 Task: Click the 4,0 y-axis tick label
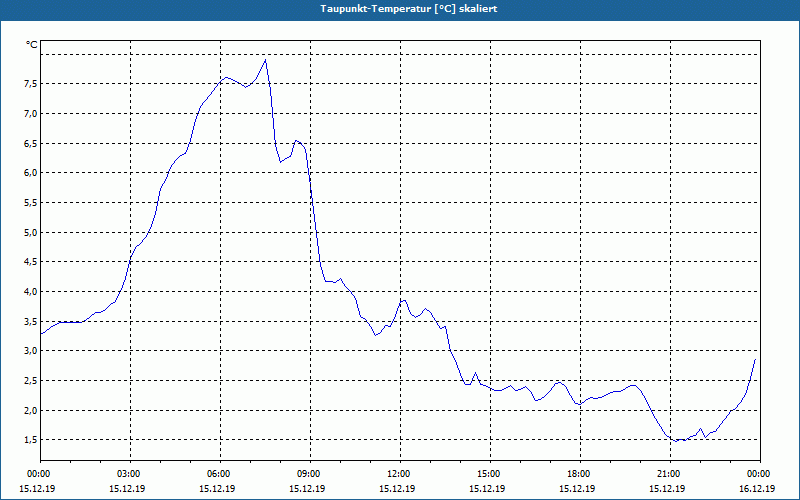coord(31,291)
